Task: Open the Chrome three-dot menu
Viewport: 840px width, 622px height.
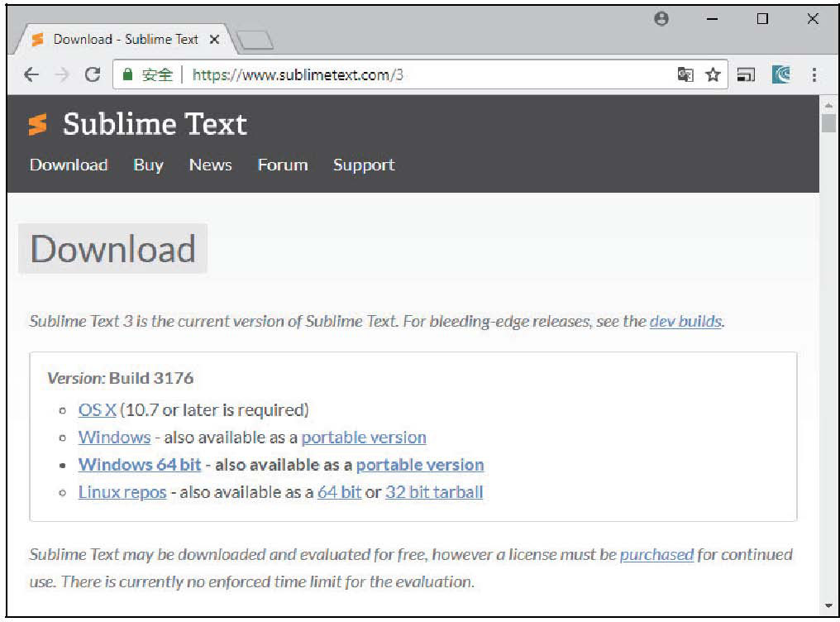Action: point(814,74)
